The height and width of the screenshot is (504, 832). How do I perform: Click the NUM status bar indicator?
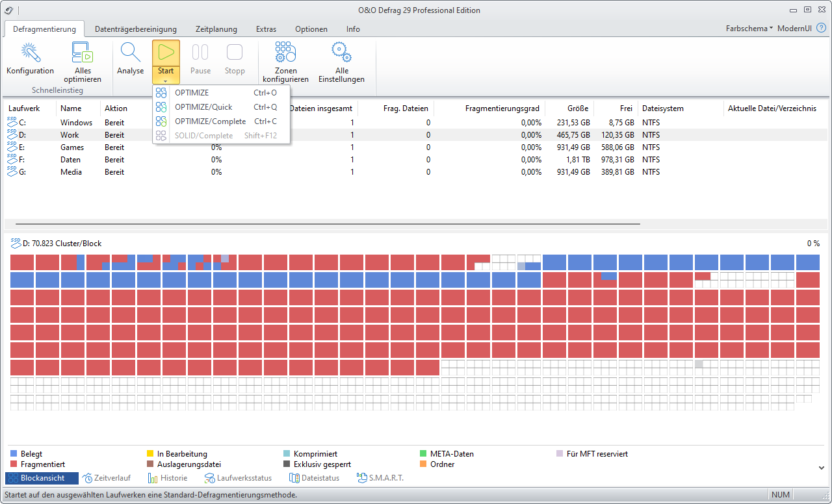pos(781,495)
